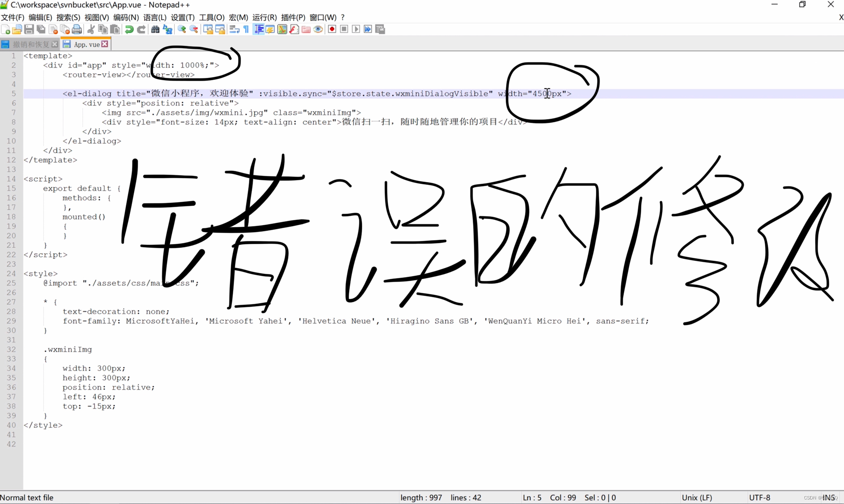Click the '<router-view></router-view>' code line

[x=129, y=75]
